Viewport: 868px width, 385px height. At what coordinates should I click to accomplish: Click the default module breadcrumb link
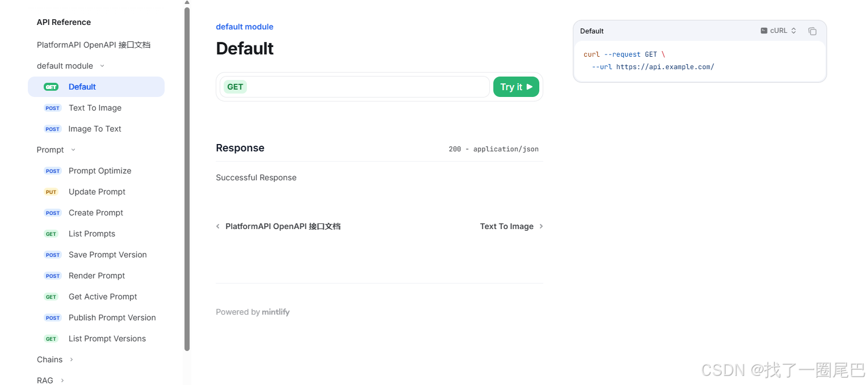coord(244,27)
